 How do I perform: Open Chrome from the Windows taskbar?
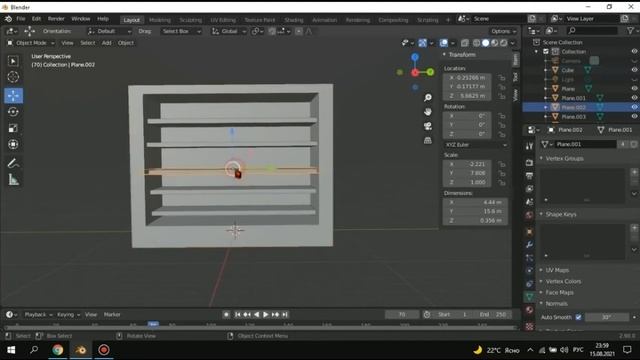(58, 350)
